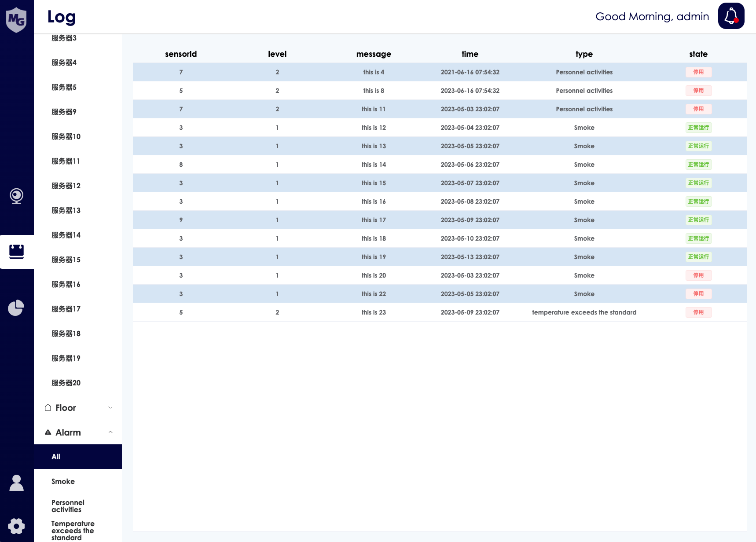756x542 pixels.
Task: Select 服务器15 in the sidebar
Action: [x=66, y=260]
